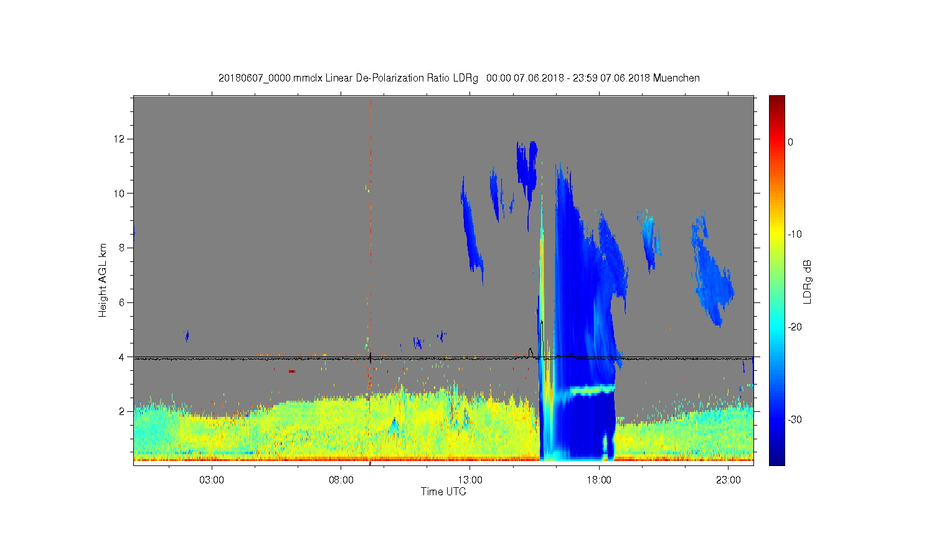Screen dimensions: 934x560
Task: Click the 'Time UTC' axis label
Action: (x=443, y=492)
